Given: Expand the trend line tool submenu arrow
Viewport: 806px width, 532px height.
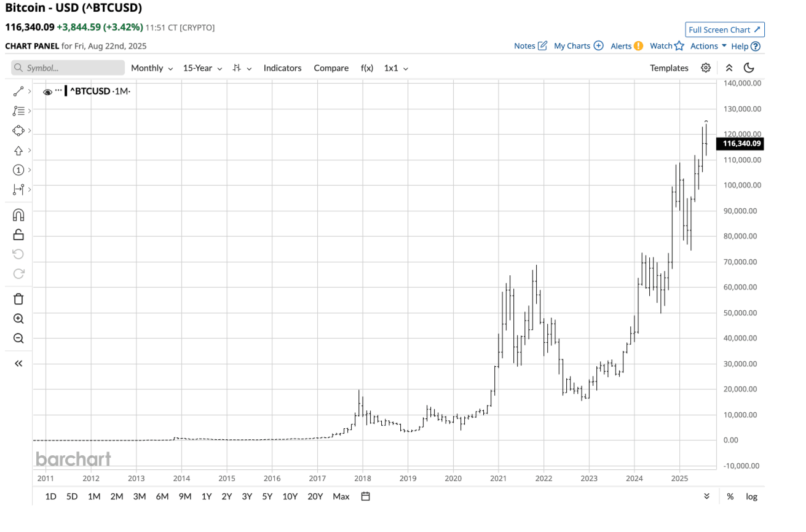Looking at the screenshot, I should [x=30, y=92].
